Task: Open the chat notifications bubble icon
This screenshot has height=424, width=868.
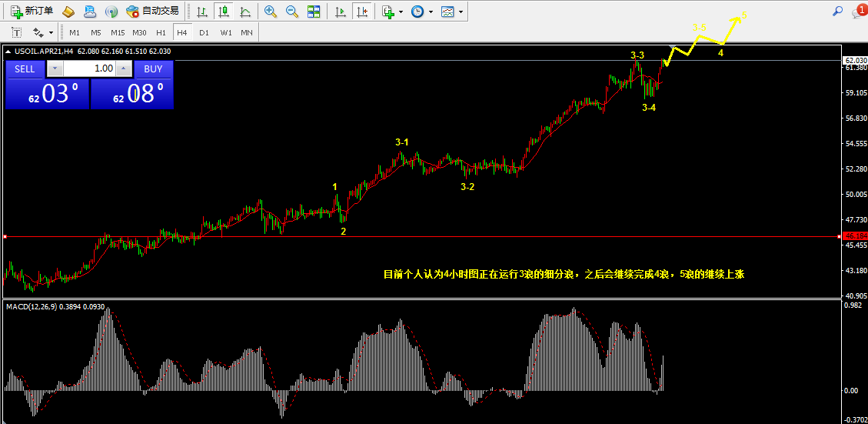Action: tap(860, 11)
